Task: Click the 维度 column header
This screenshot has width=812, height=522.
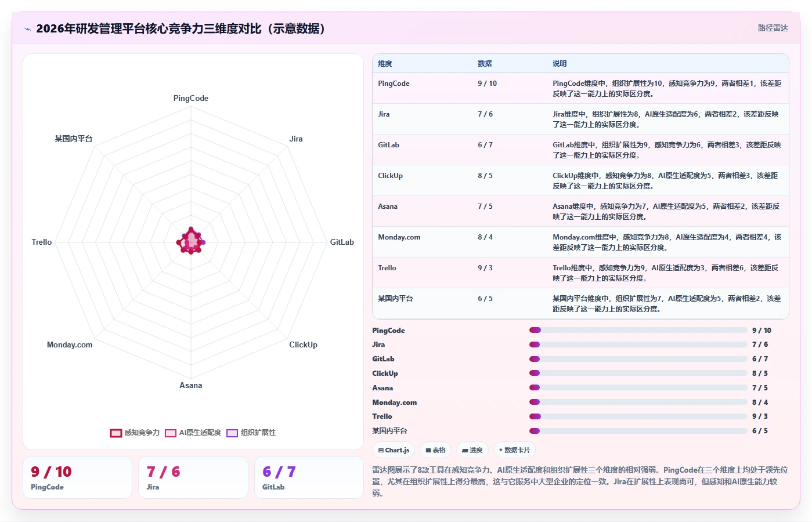Action: (385, 64)
